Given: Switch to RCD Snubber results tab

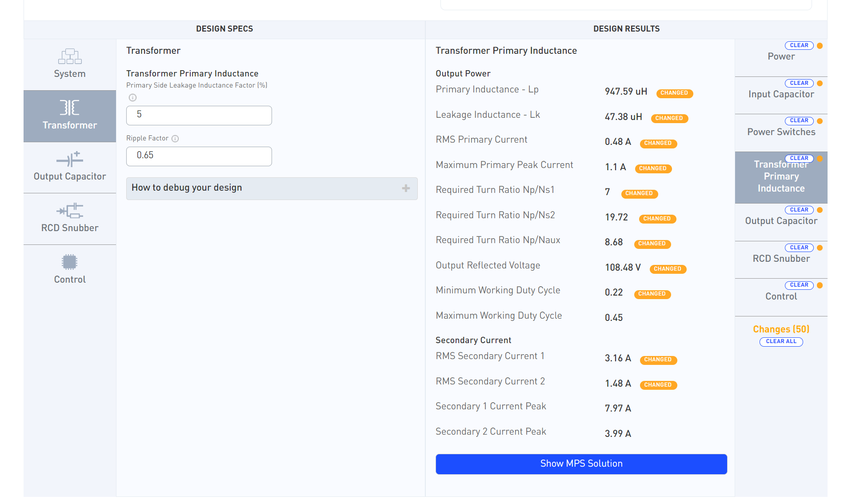Looking at the screenshot, I should [780, 259].
